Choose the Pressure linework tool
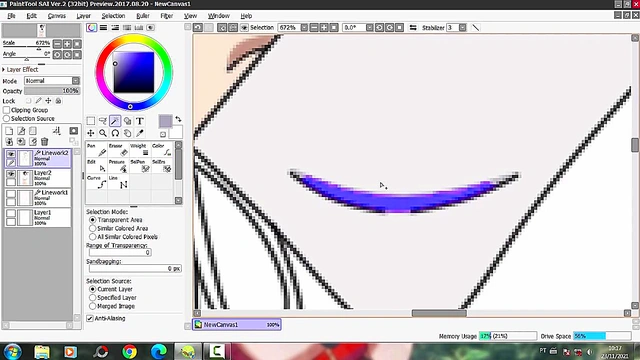 [118, 166]
